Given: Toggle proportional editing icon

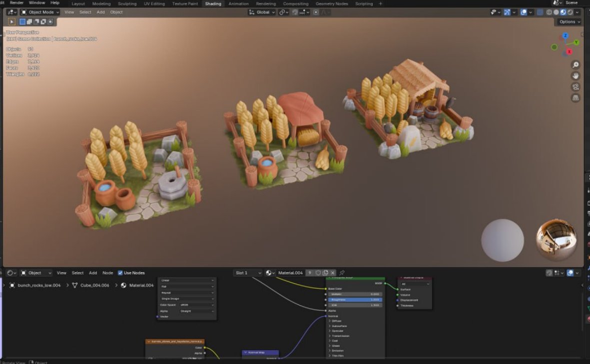Looking at the screenshot, I should [316, 12].
